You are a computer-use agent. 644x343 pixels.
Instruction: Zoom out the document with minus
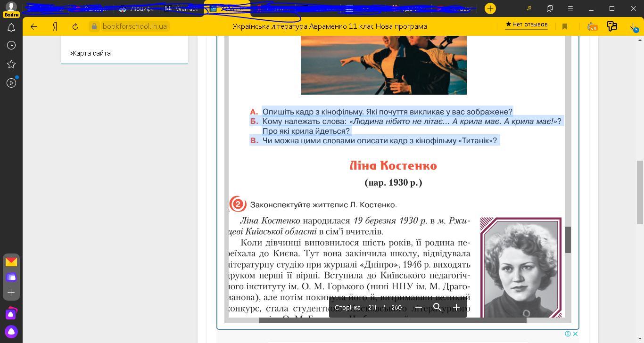click(x=418, y=307)
